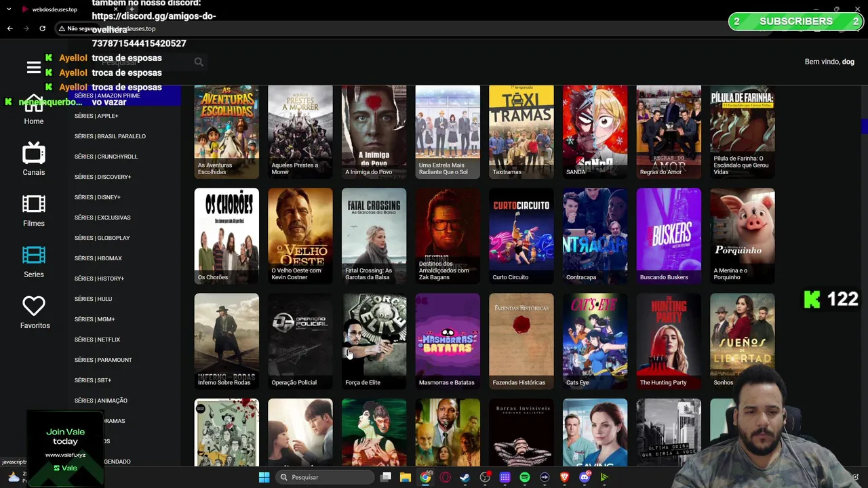Screen dimensions: 868x488
Task: Click browser back arrow
Action: [9, 28]
